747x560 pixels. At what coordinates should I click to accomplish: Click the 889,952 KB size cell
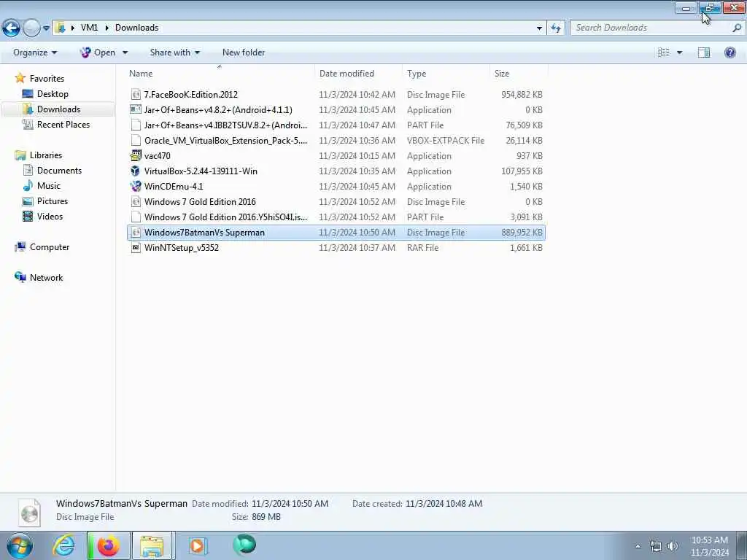[x=522, y=233]
